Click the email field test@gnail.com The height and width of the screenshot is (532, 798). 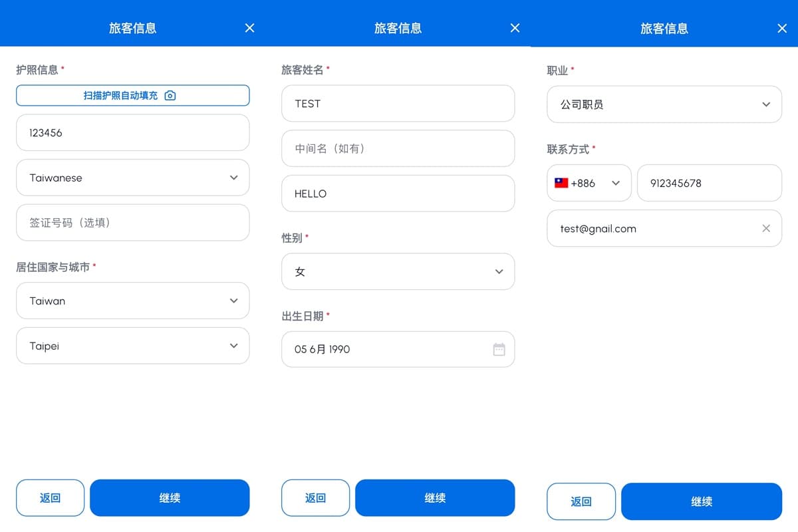pos(664,228)
